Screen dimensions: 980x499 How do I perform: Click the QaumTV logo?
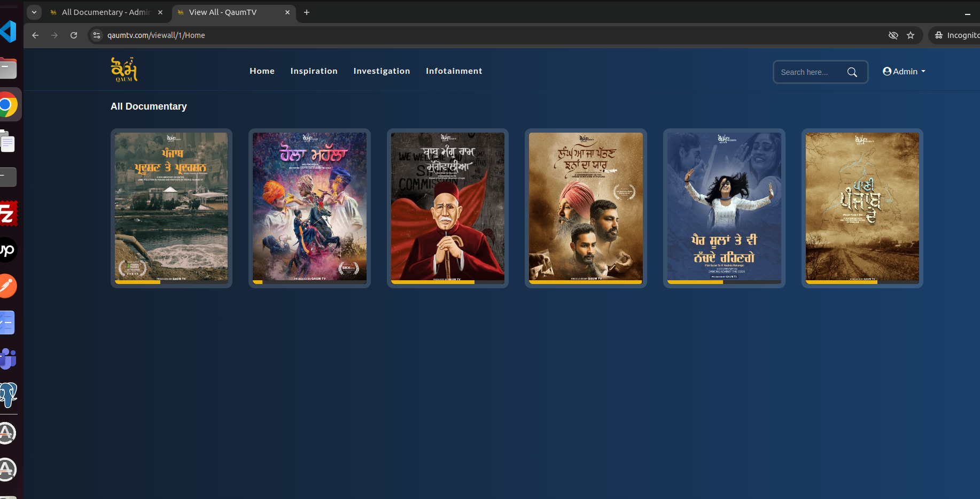coord(124,70)
